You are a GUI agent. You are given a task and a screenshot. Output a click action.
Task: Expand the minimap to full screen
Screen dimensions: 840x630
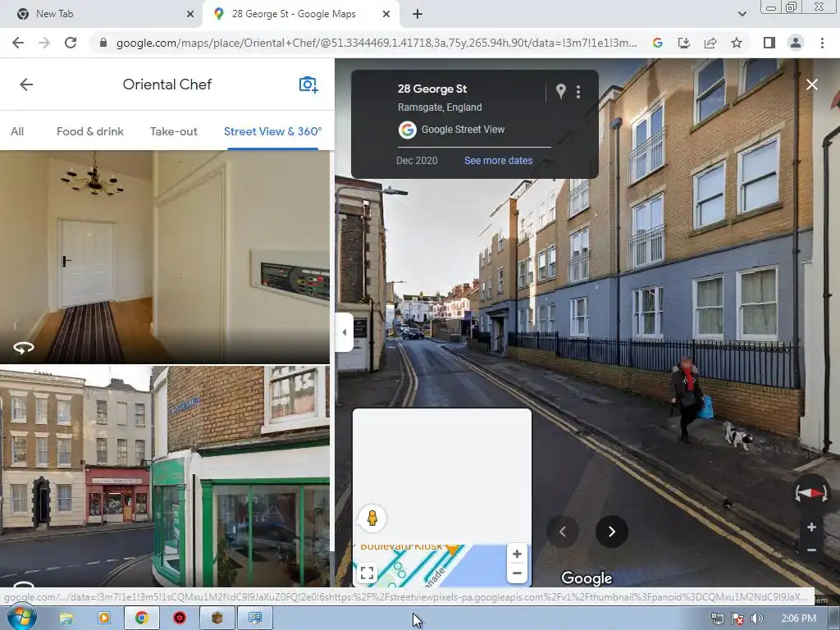click(367, 573)
